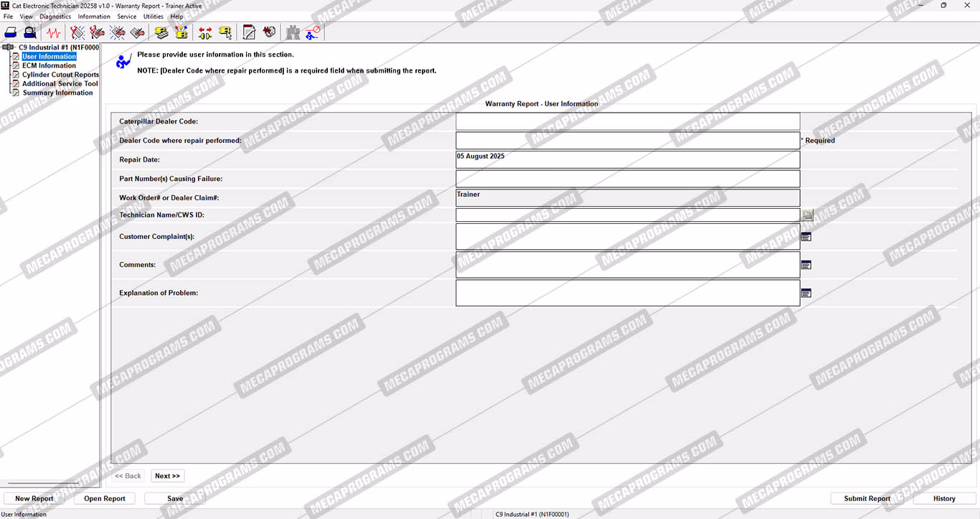
Task: Open editor icon beside Comments field
Action: (x=806, y=265)
